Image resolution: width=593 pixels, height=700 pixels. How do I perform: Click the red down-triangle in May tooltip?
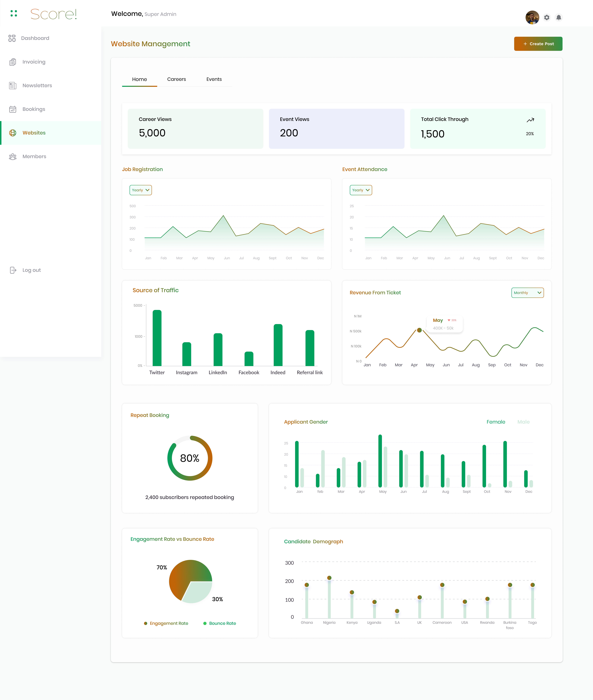click(449, 320)
